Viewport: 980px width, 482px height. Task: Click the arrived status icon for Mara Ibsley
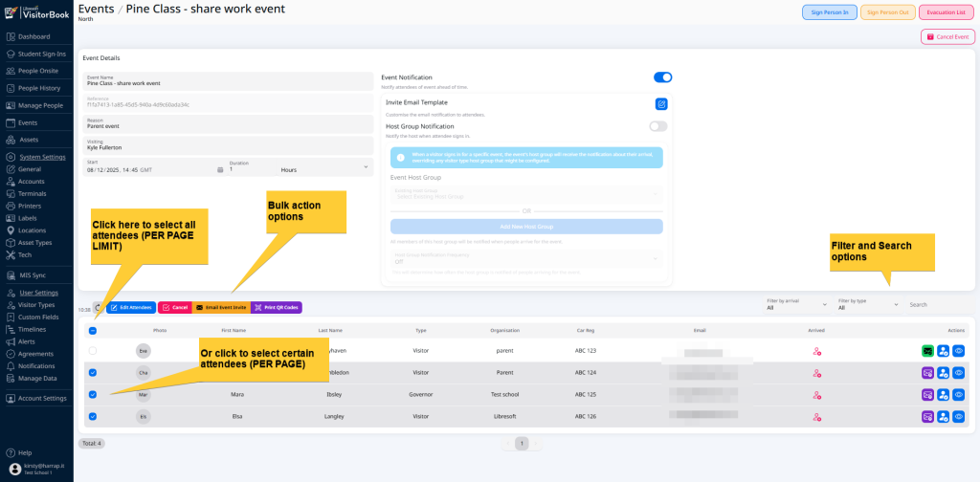click(816, 395)
